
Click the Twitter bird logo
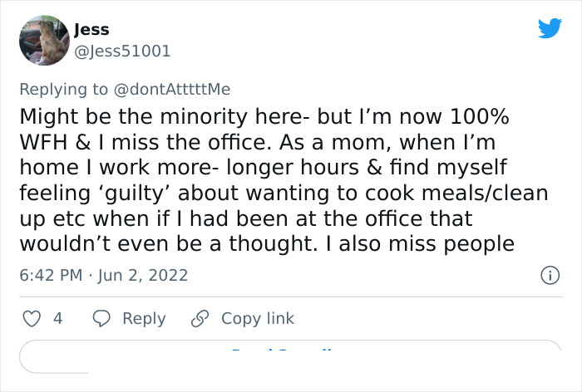tap(550, 29)
